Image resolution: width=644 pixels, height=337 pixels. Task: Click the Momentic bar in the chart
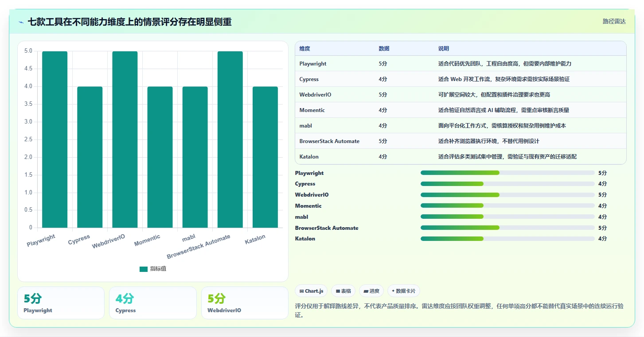(x=160, y=157)
